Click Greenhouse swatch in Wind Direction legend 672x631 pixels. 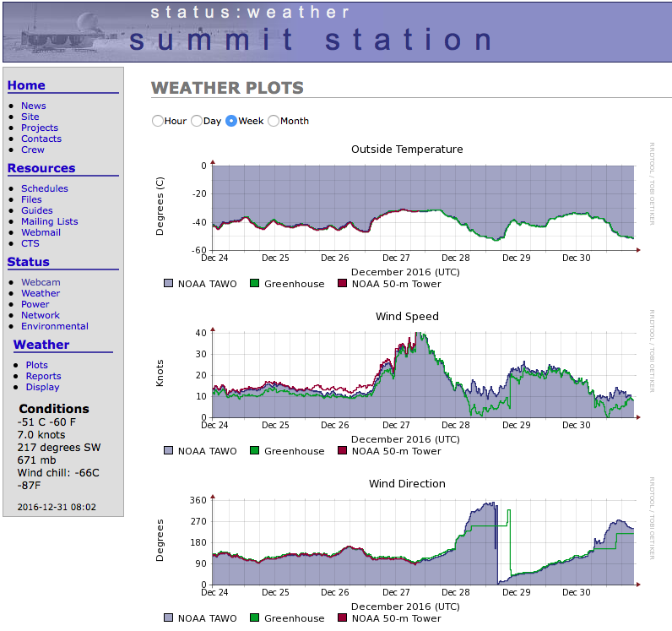click(x=255, y=617)
